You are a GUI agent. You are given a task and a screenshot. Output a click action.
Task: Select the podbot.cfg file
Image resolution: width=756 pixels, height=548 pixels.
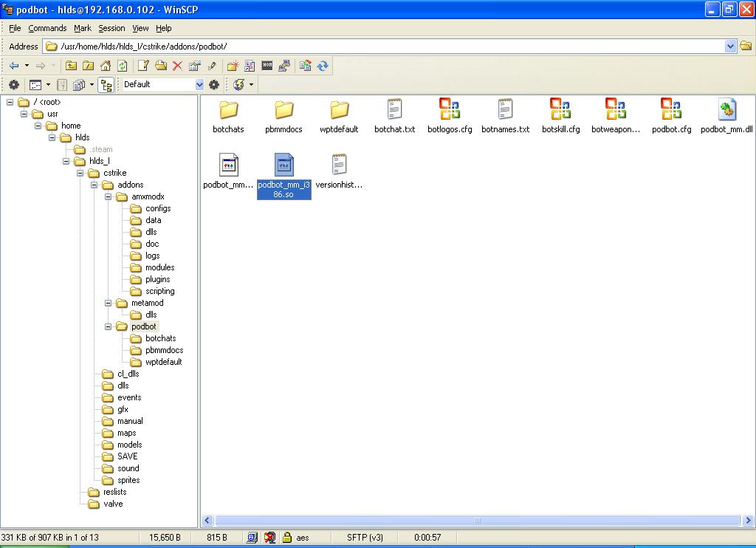[x=671, y=116]
